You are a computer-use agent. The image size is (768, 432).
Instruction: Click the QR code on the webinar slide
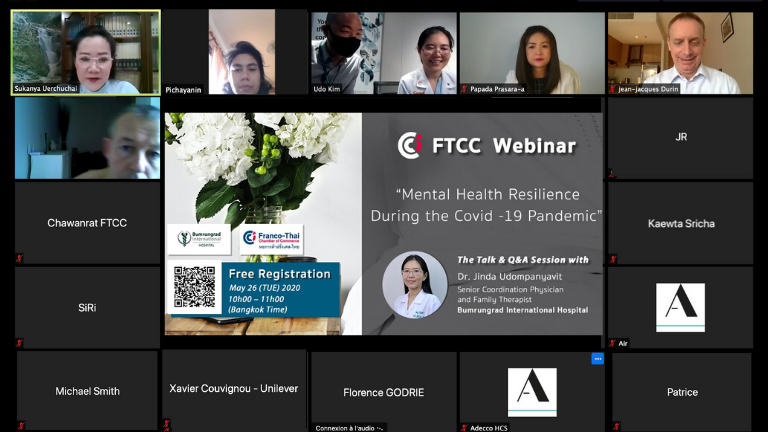(x=194, y=286)
